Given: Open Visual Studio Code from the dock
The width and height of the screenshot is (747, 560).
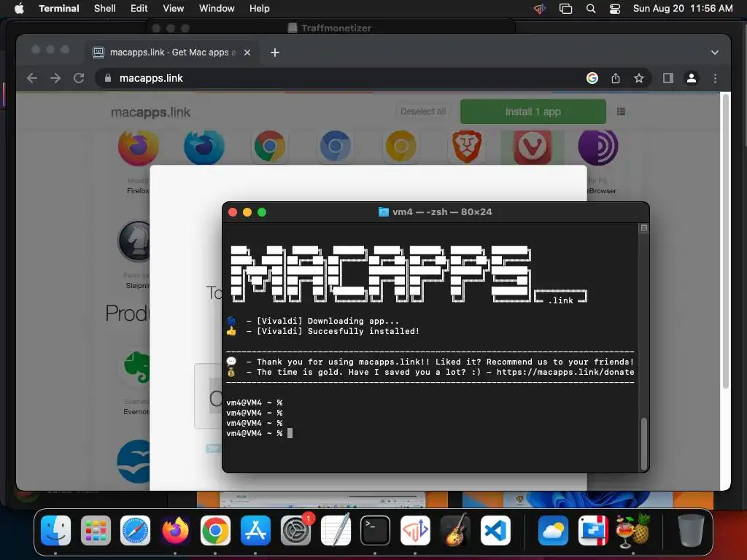Looking at the screenshot, I should pyautogui.click(x=495, y=530).
